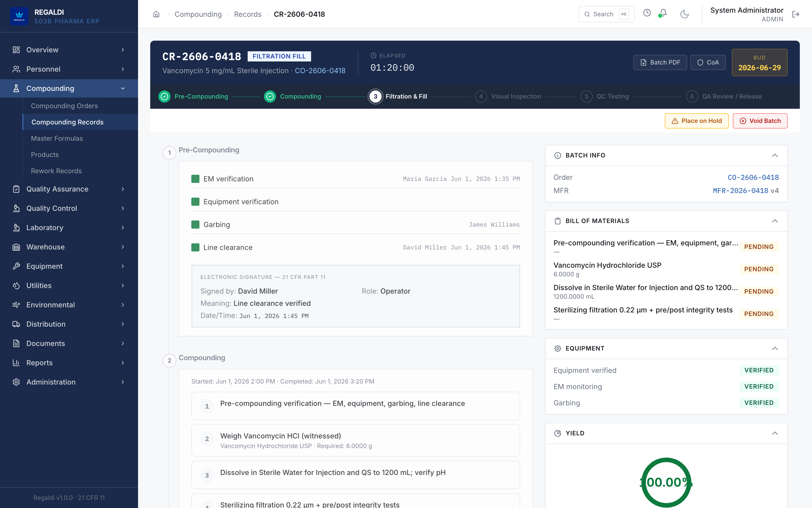Download the Batch PDF
This screenshot has width=812, height=508.
pos(660,62)
